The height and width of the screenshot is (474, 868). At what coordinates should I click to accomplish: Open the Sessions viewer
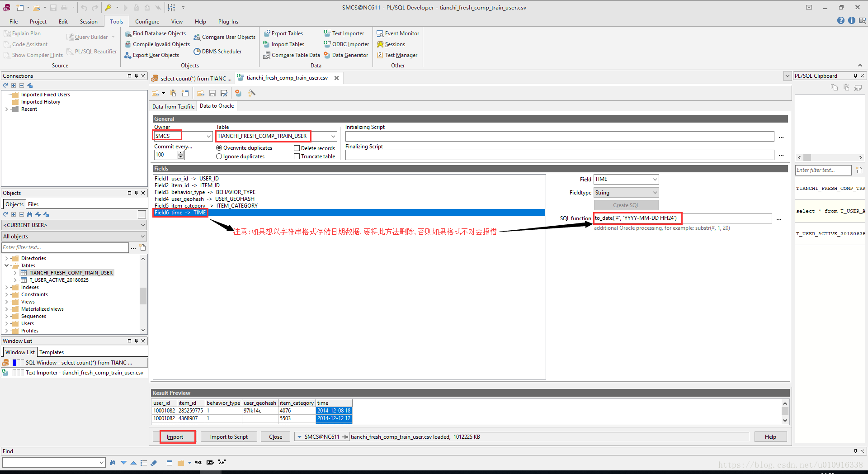click(391, 44)
